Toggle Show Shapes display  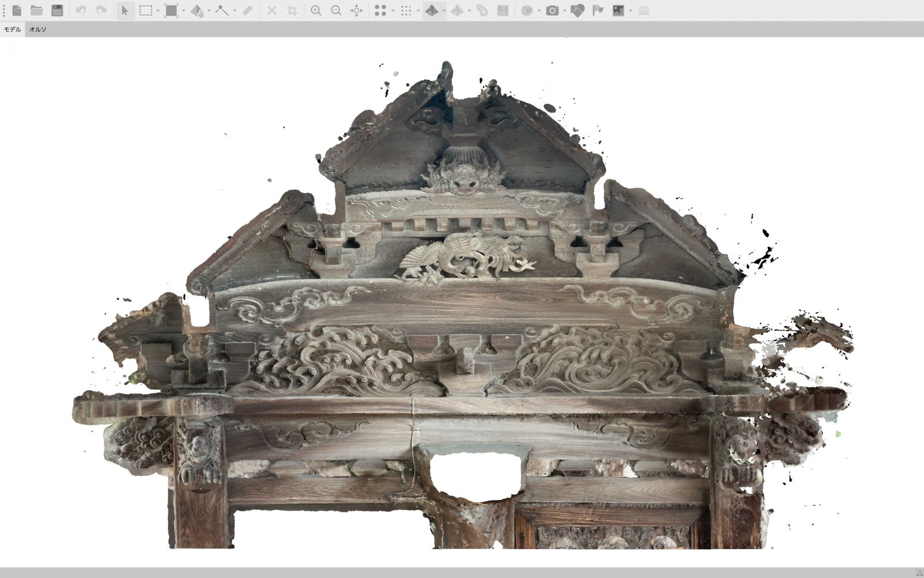point(577,10)
